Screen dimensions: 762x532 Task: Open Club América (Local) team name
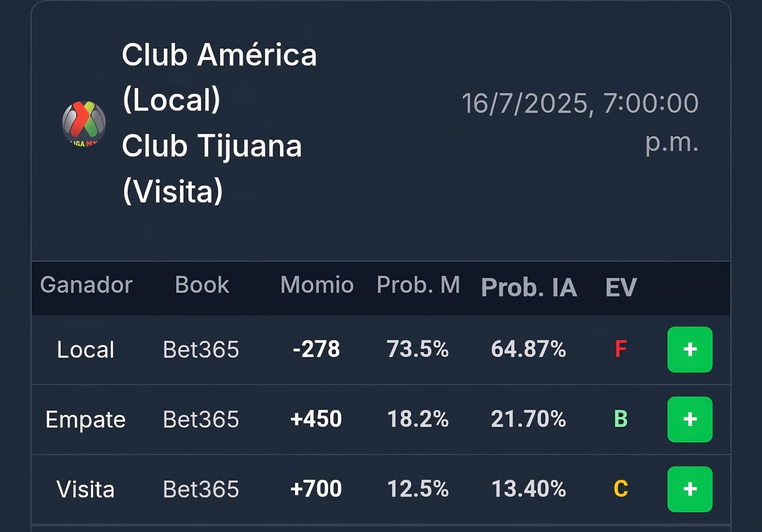point(219,77)
